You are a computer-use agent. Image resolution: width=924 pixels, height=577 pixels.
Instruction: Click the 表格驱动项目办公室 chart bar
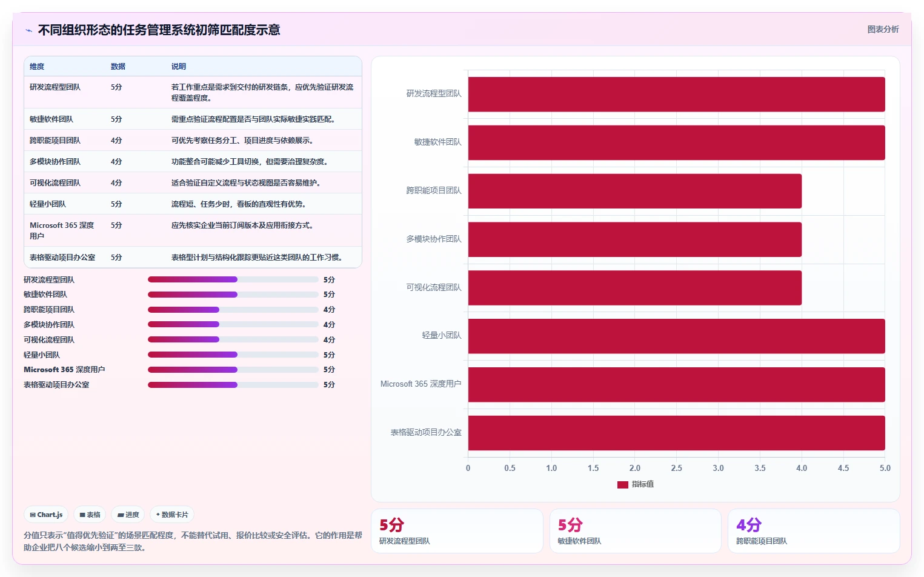point(676,433)
